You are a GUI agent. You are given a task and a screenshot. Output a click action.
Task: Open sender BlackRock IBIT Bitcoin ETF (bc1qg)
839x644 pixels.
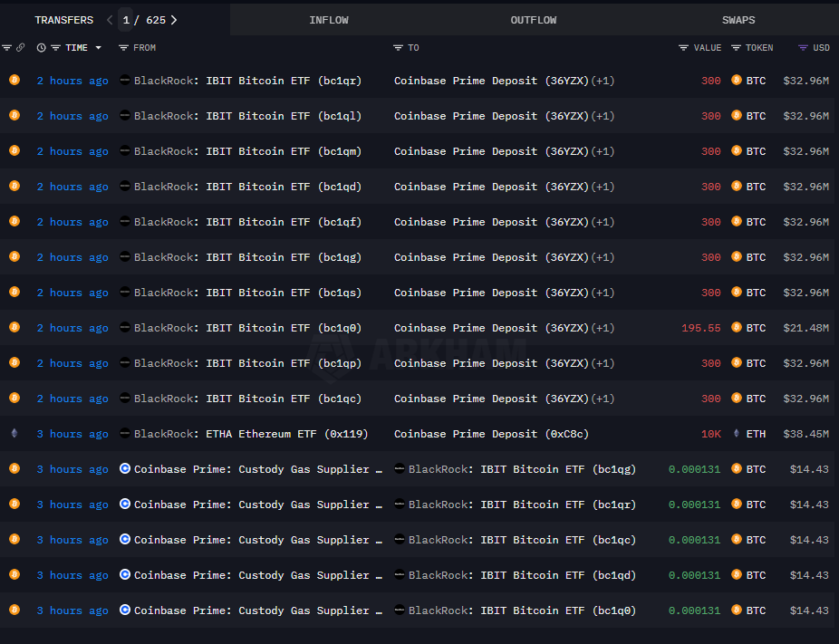coord(247,257)
